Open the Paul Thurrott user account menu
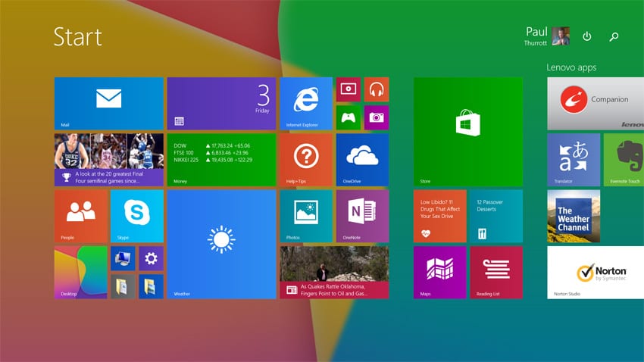Viewport: 644px width, 362px height. [x=547, y=36]
